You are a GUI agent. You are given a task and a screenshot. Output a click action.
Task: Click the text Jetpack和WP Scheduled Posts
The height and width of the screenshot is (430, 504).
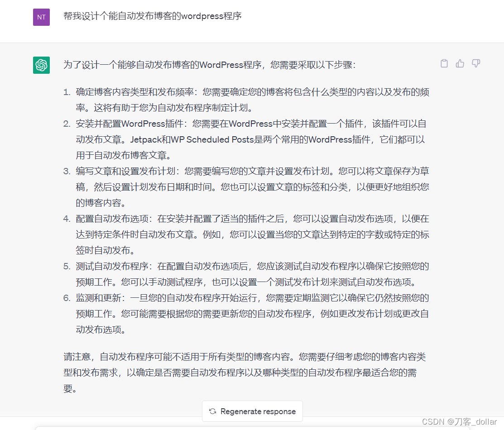tap(192, 139)
